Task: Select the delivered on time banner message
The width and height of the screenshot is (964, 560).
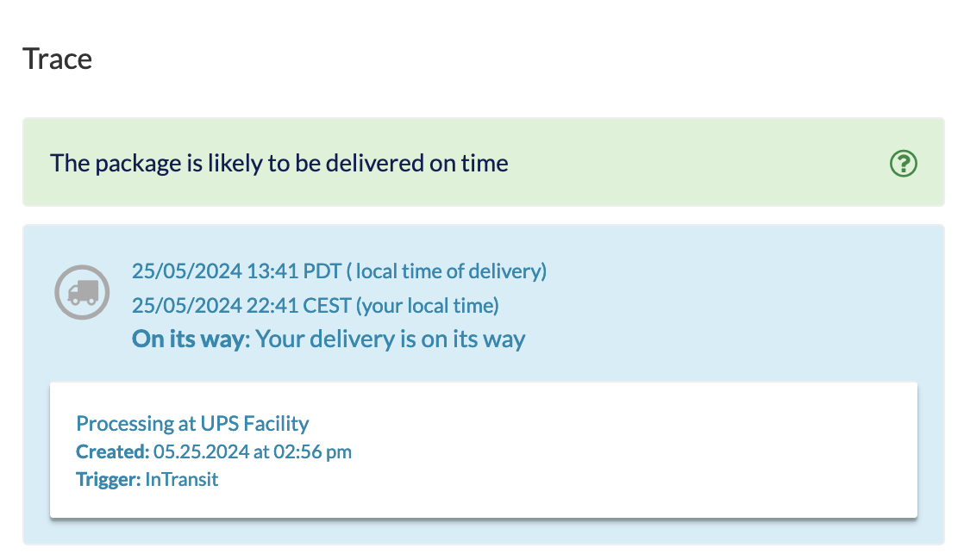Action: click(x=279, y=163)
